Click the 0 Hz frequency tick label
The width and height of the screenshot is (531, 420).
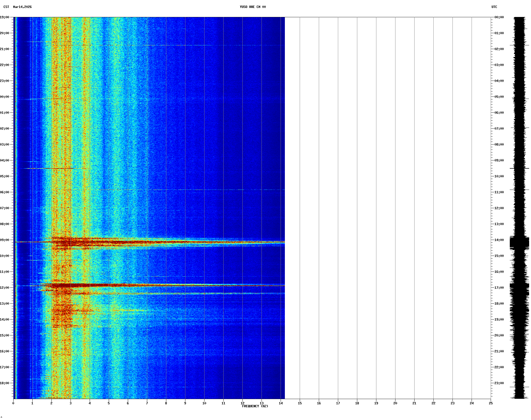(x=13, y=403)
